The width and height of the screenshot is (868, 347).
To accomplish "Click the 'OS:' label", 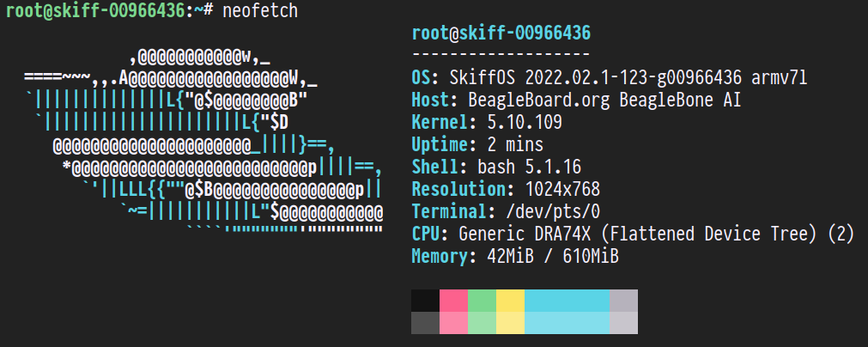I will pos(426,78).
